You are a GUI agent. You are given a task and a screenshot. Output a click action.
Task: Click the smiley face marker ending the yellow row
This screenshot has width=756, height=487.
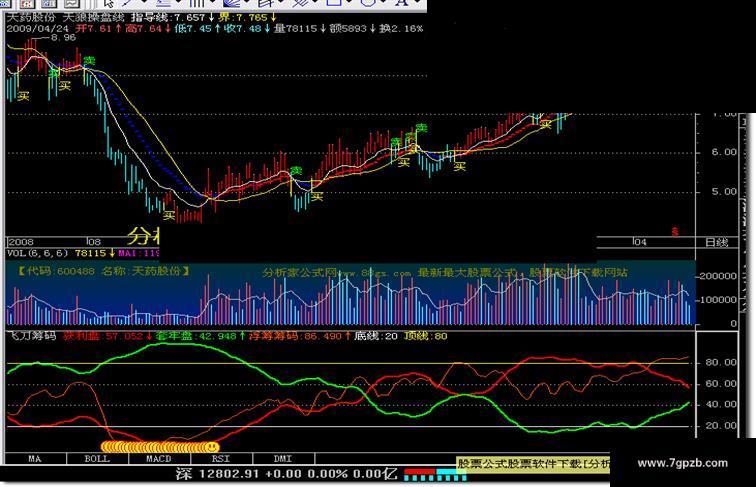213,447
